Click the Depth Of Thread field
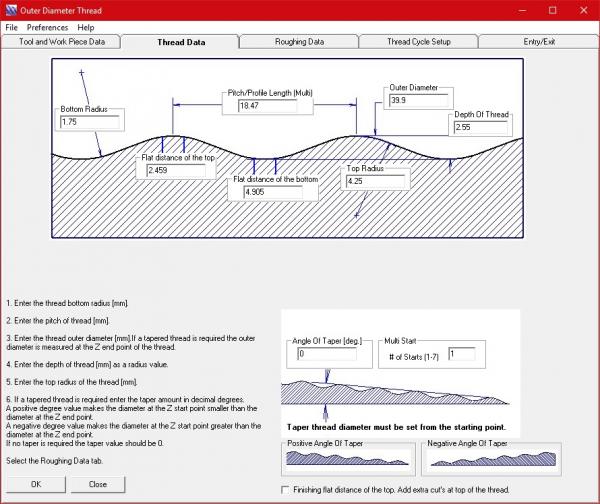The width and height of the screenshot is (600, 504). 481,128
